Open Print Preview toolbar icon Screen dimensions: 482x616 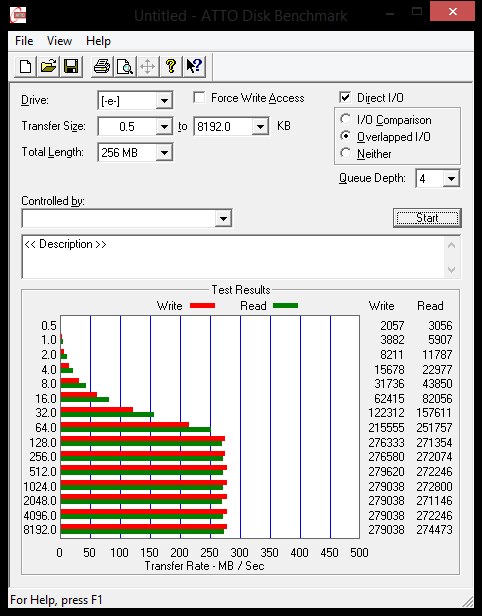[125, 66]
